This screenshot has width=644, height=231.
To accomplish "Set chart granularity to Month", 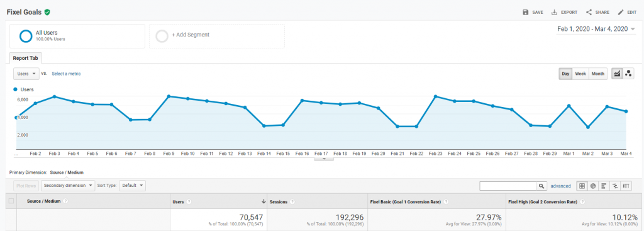I will 597,74.
